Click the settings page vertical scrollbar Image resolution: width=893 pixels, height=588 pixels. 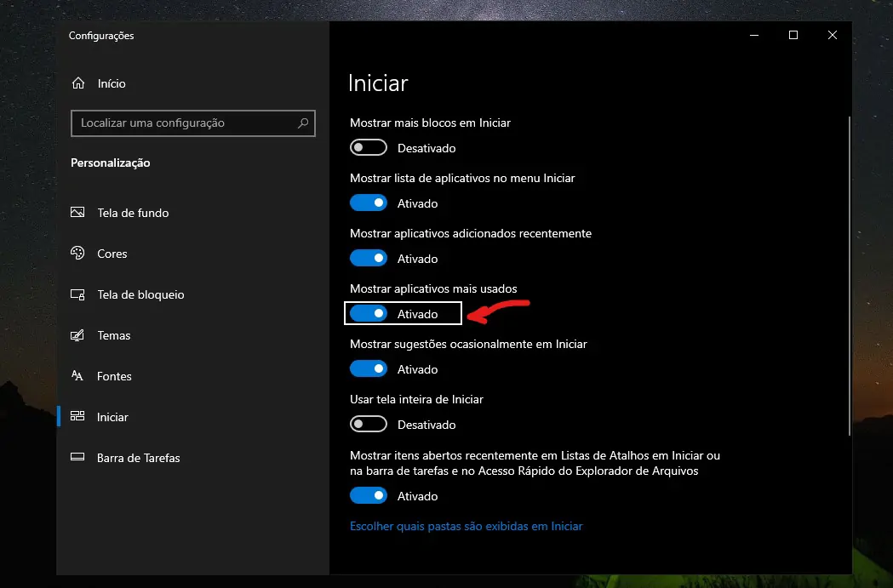pyautogui.click(x=849, y=276)
